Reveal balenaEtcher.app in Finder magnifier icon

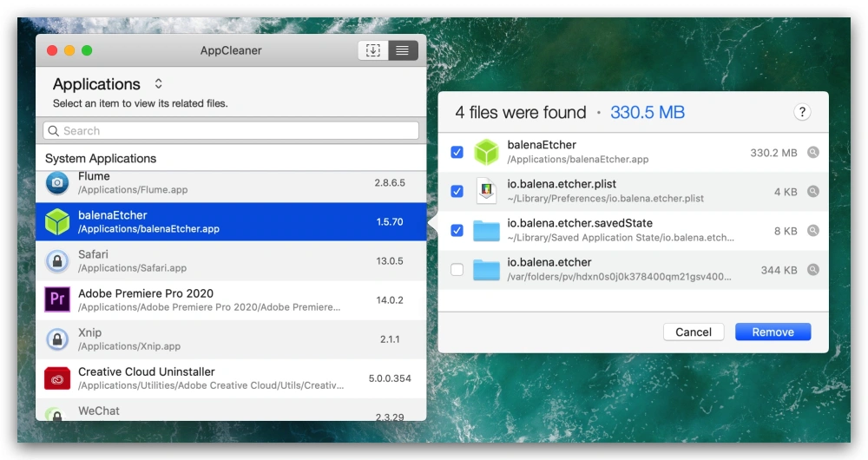click(x=812, y=152)
